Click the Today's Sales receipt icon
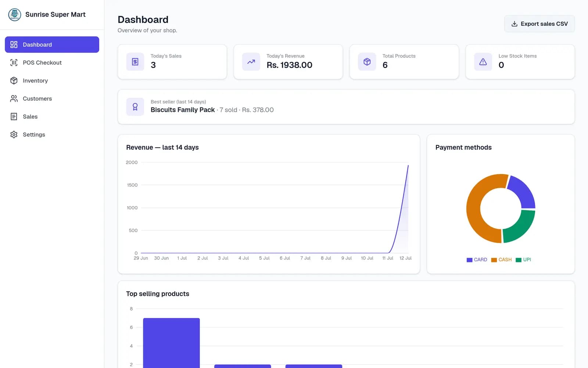This screenshot has width=588, height=368. pyautogui.click(x=135, y=62)
